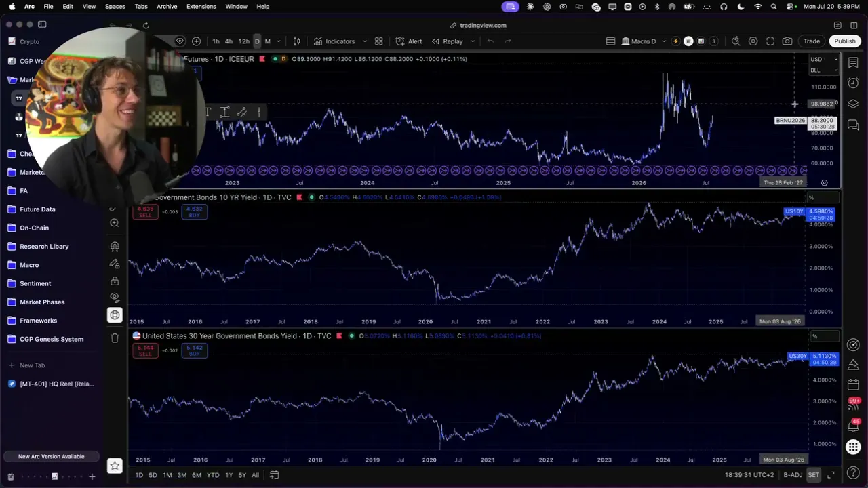868x488 pixels.
Task: Open the calendar panel in right sidebar
Action: (853, 384)
